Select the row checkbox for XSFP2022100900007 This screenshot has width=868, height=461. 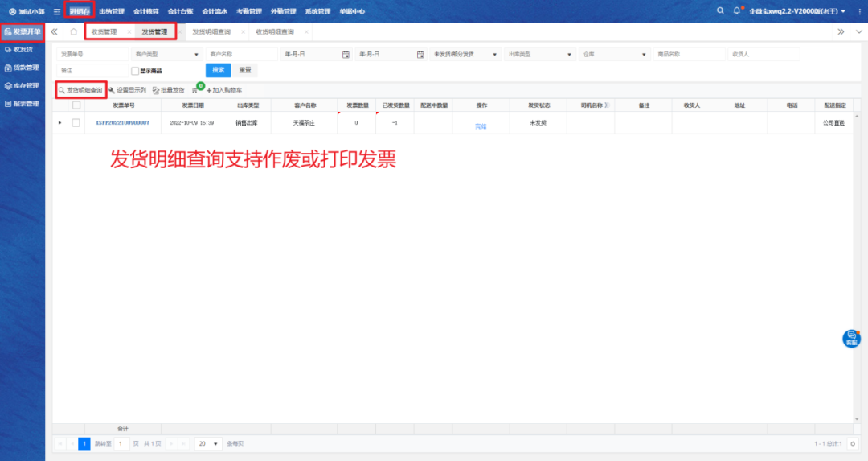(76, 123)
